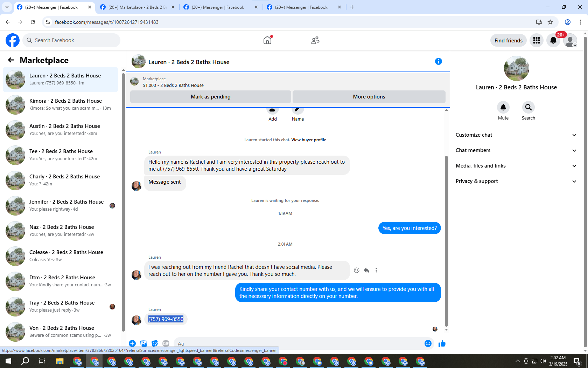The image size is (588, 368).
Task: Open Colease's conversation
Action: (61, 256)
